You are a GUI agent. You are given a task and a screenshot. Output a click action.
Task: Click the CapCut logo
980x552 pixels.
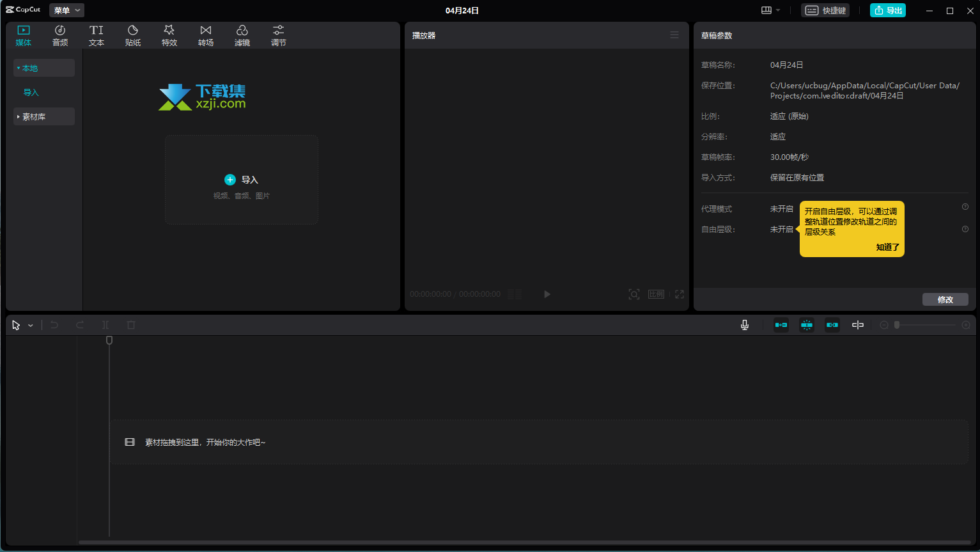[x=23, y=10]
